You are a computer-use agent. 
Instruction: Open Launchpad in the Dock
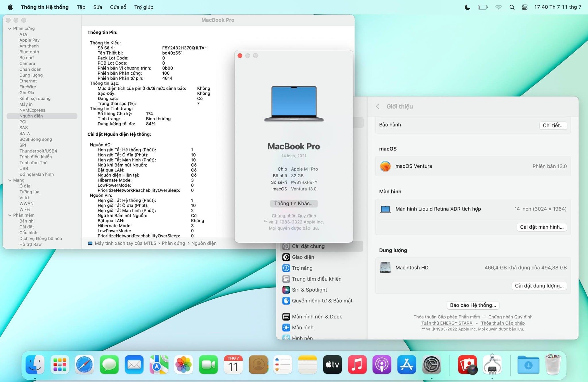[60, 364]
